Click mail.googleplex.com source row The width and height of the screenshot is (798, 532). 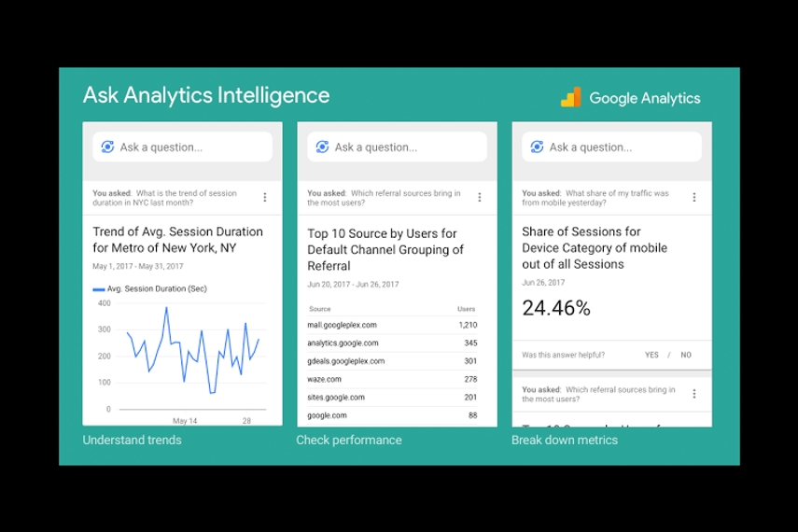pos(342,325)
